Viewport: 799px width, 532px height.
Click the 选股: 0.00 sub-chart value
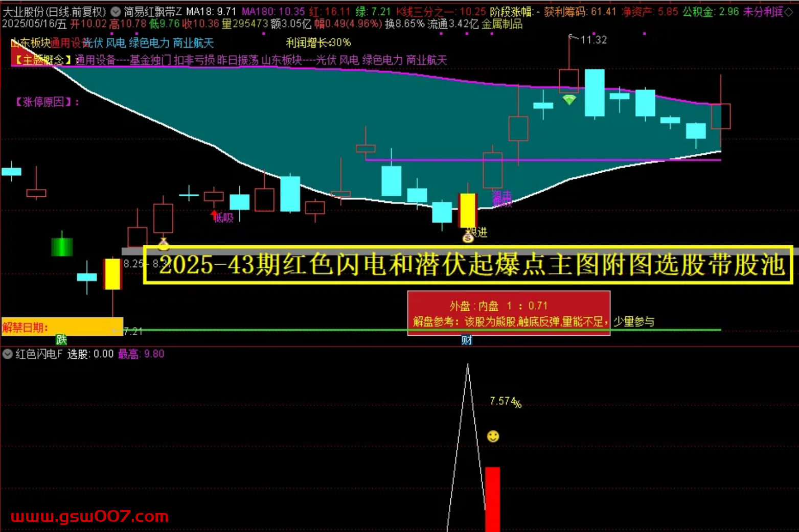90,354
